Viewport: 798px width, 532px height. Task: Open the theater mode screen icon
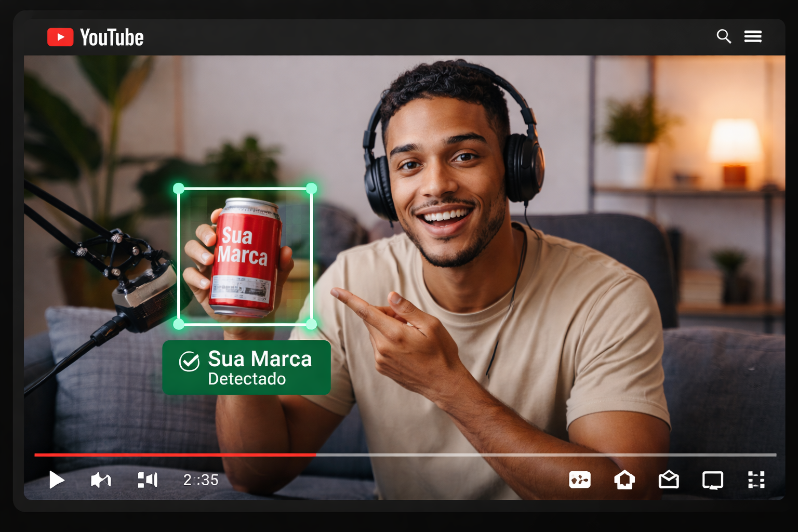point(712,480)
